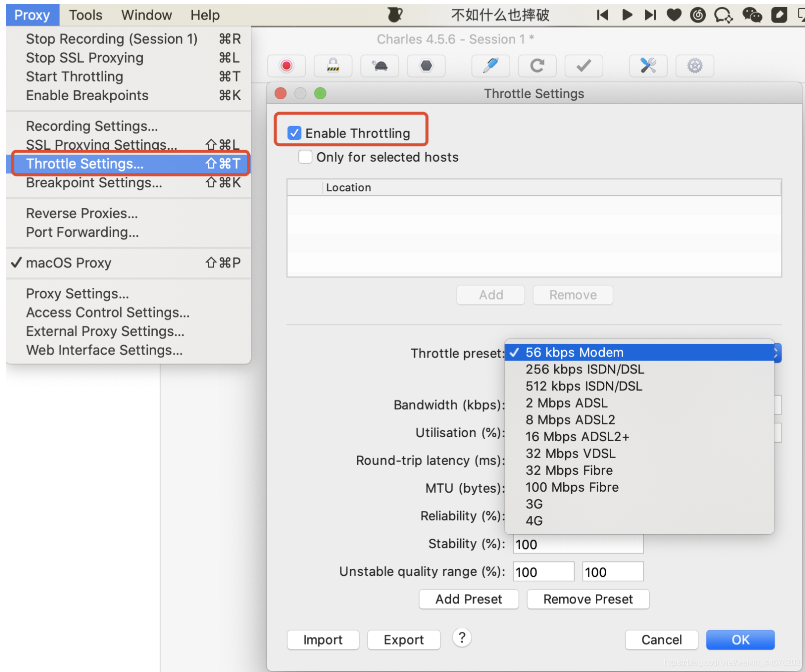Toggle SSL proxying padlock icon
Image resolution: width=805 pixels, height=672 pixels.
(333, 66)
